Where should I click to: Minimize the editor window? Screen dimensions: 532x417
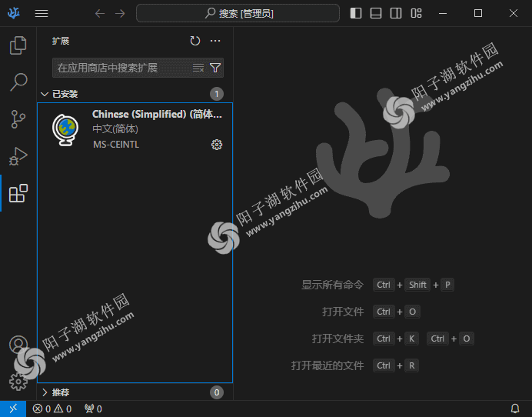(x=443, y=13)
